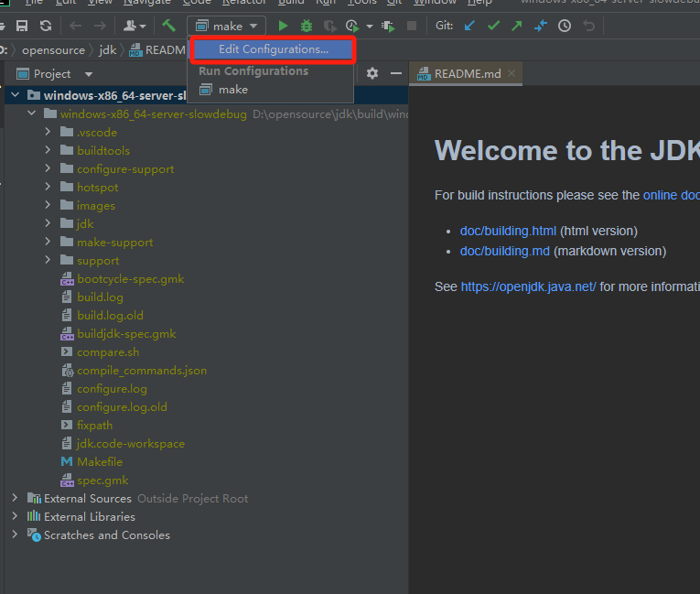Build project with the green hammer icon
This screenshot has height=594, width=700.
[168, 26]
